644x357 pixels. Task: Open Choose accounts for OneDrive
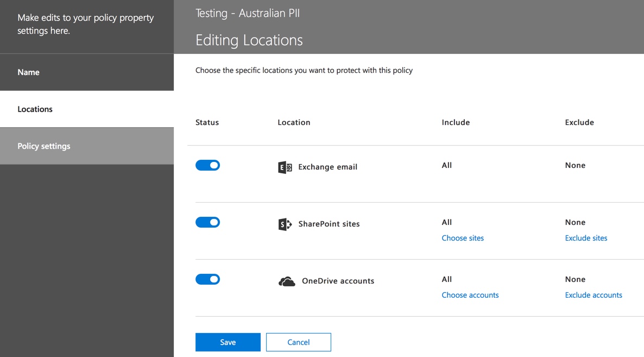(470, 295)
